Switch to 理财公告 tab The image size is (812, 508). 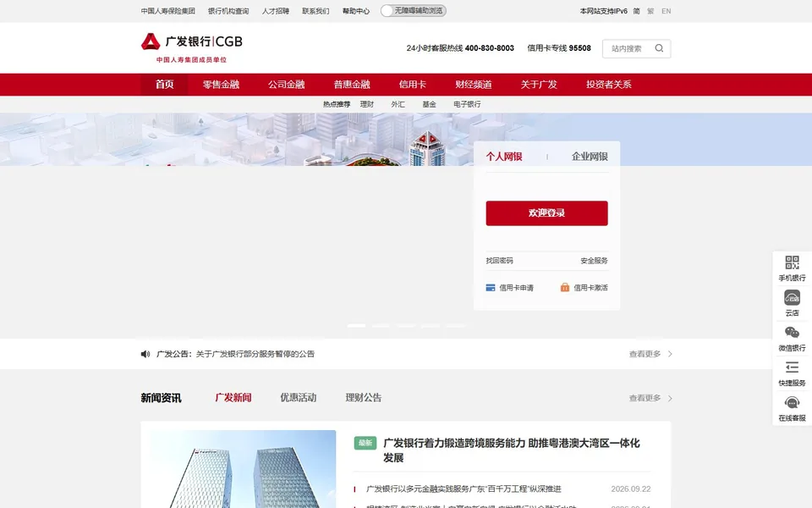364,398
